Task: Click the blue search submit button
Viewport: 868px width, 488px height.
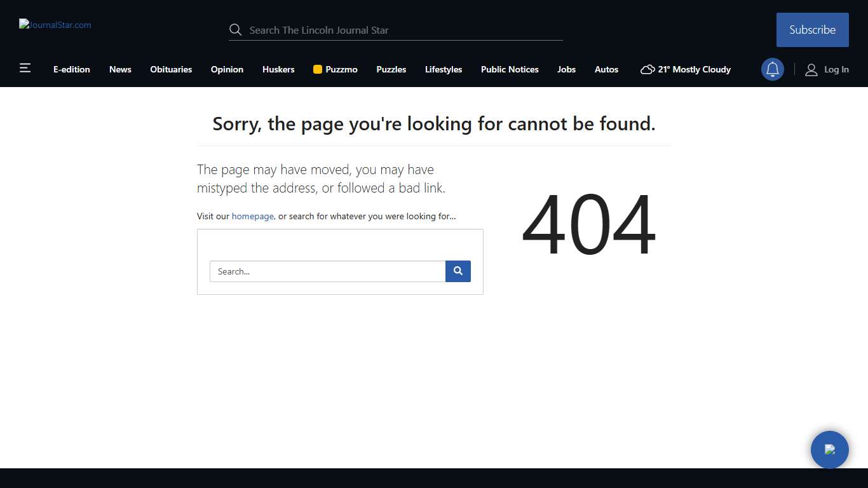Action: (x=458, y=271)
